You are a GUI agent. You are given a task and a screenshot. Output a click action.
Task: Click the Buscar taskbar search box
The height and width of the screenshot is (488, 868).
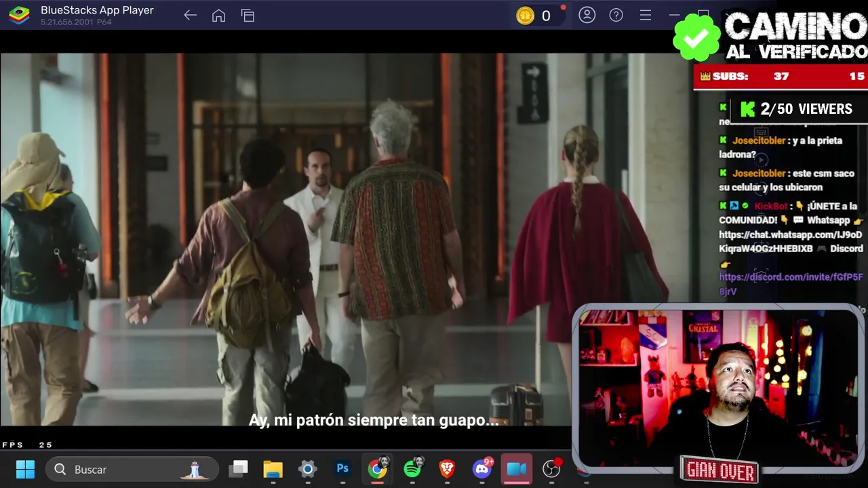[132, 469]
